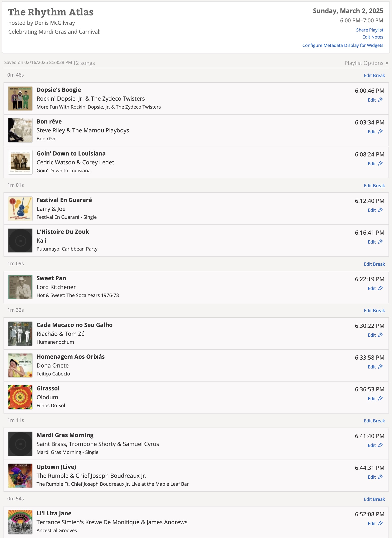Screen dimensions: 392x538
Task: Click pencil icon for Homenagem Aos Orixás
Action: click(x=380, y=367)
